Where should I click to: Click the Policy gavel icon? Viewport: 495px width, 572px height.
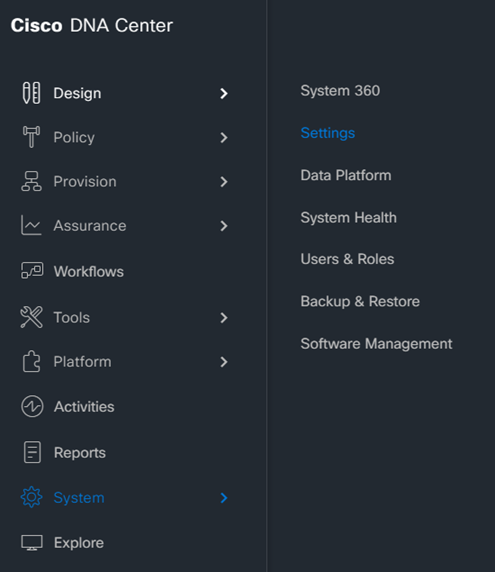pyautogui.click(x=31, y=137)
